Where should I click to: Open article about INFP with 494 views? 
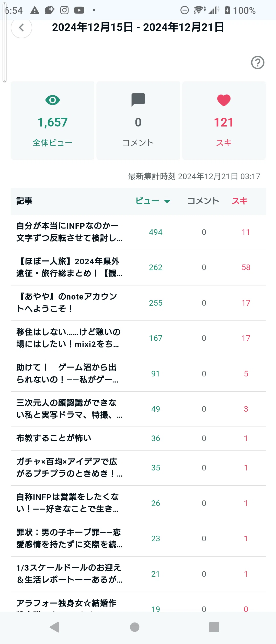[x=138, y=232]
